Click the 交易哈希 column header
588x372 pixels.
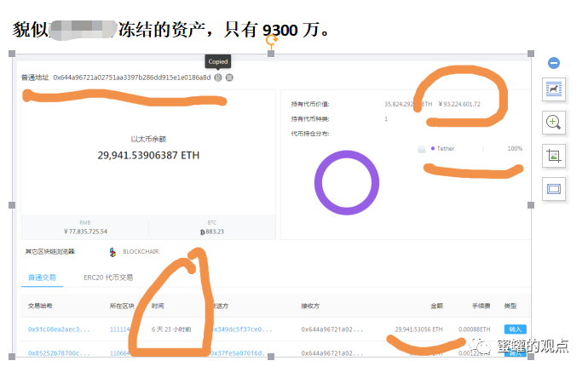[40, 306]
